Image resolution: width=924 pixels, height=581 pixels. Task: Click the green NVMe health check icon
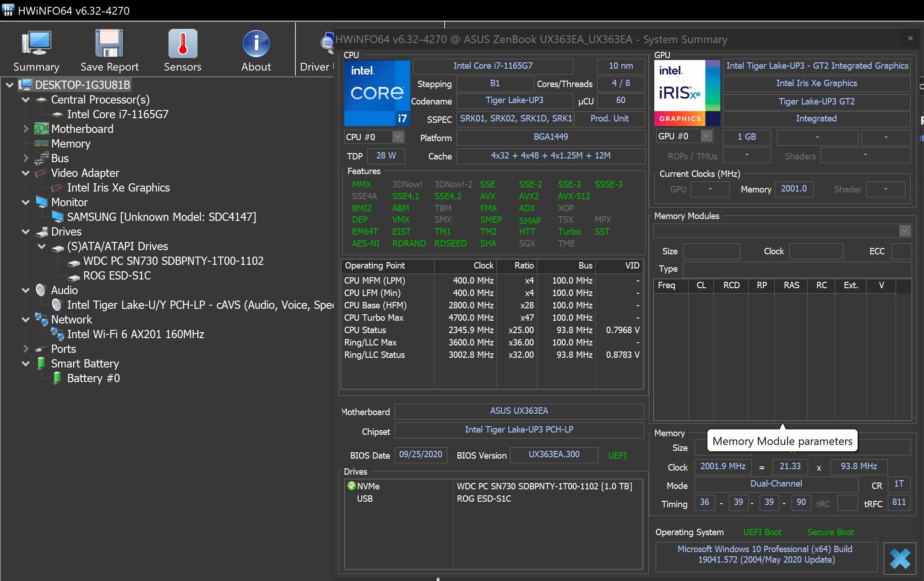[x=351, y=486]
